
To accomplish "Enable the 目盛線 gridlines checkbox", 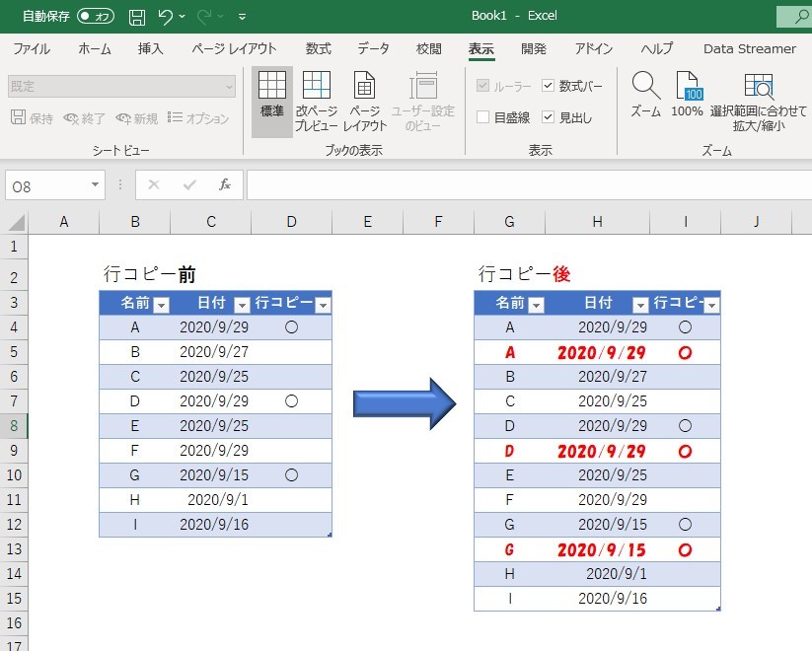I will click(482, 117).
